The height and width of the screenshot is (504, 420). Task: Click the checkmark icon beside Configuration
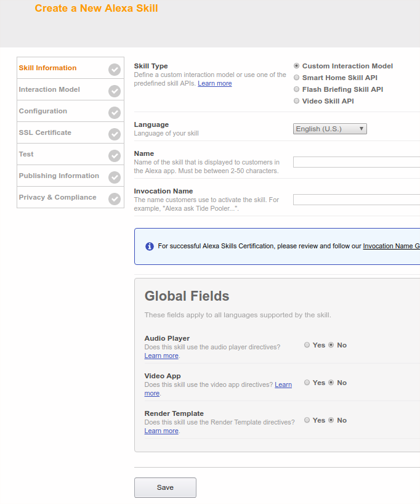pyautogui.click(x=115, y=113)
